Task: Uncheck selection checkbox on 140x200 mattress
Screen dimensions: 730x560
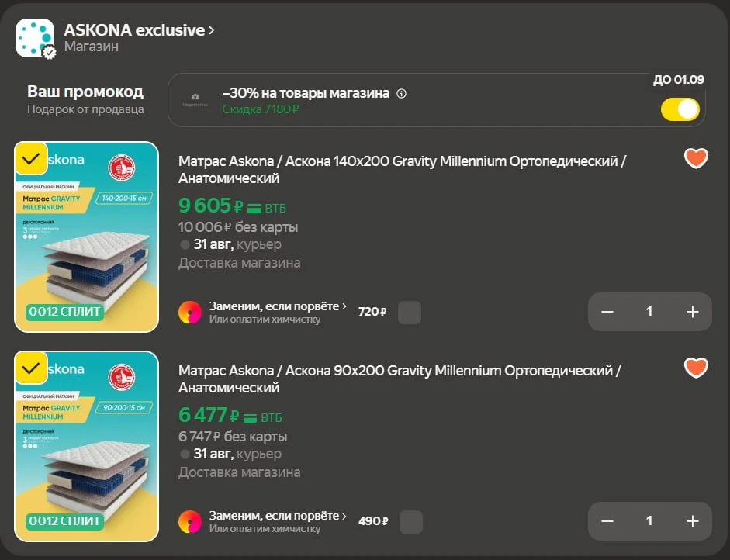Action: click(x=31, y=159)
